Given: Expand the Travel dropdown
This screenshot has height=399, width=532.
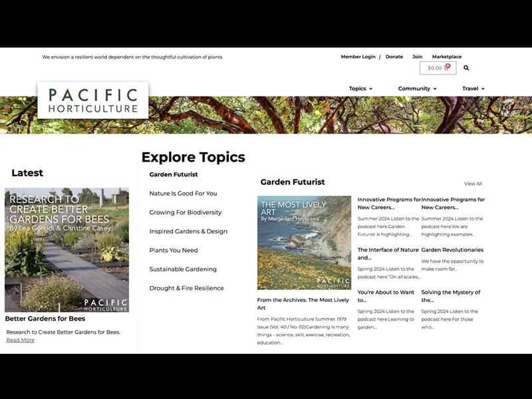Looking at the screenshot, I should point(472,88).
